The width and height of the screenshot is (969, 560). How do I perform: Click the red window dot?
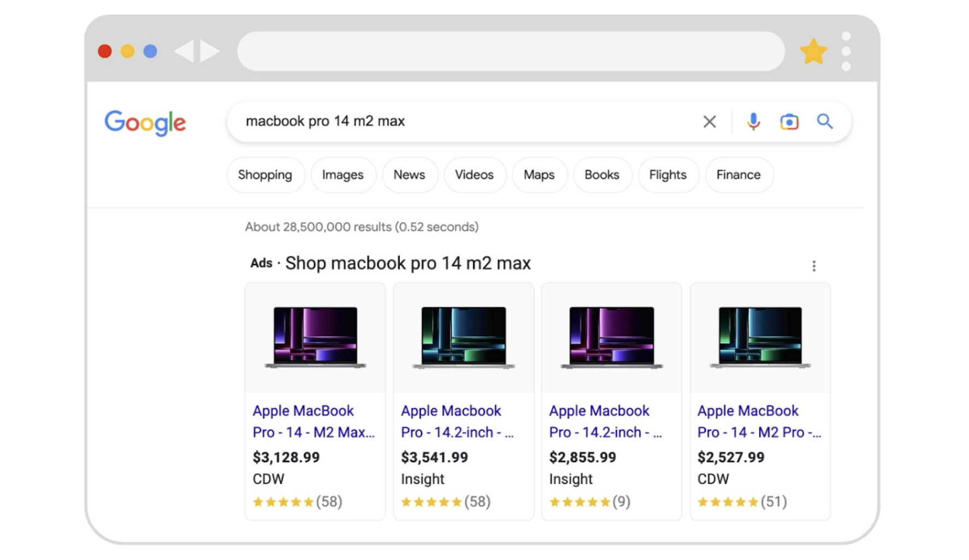(105, 51)
